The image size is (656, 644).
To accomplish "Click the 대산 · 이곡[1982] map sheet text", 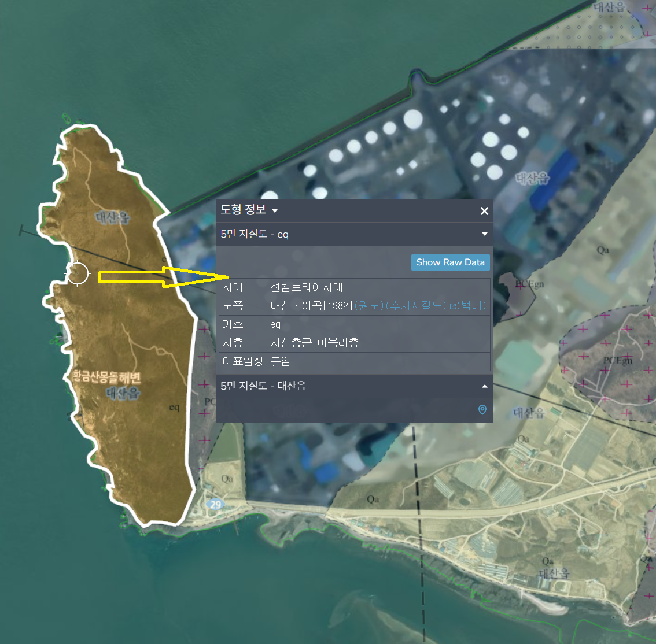I will click(x=311, y=306).
